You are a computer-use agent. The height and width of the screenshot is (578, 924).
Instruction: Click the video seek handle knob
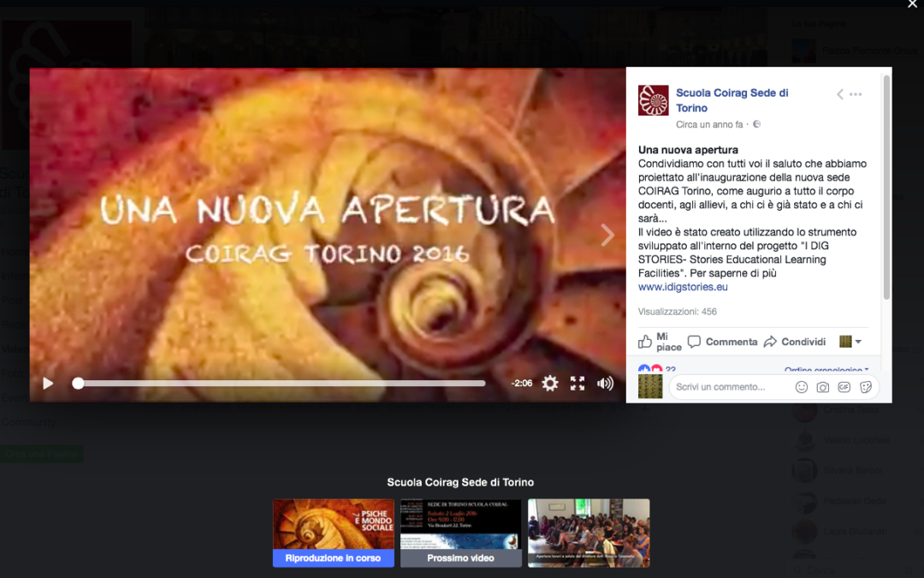coord(78,384)
